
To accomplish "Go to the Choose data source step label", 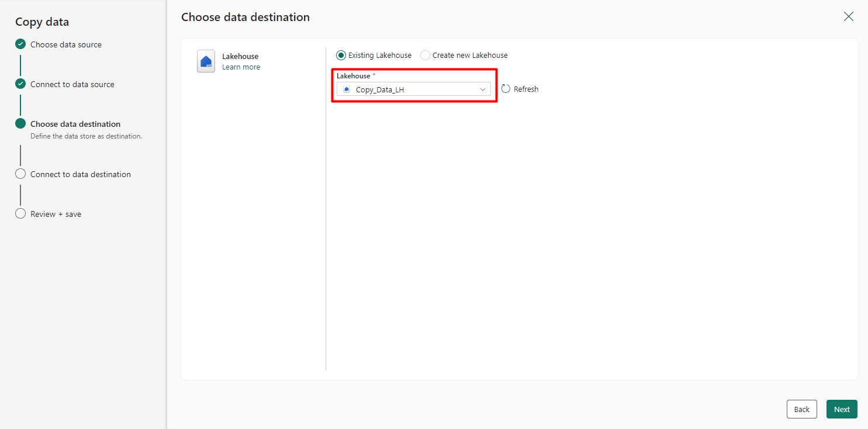I will [x=66, y=44].
